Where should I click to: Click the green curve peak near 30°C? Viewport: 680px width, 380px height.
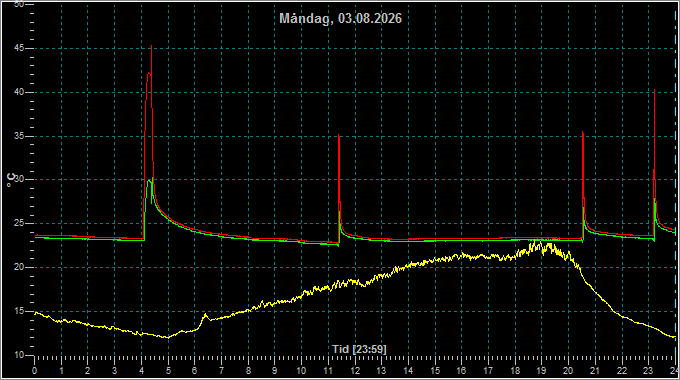tap(150, 180)
